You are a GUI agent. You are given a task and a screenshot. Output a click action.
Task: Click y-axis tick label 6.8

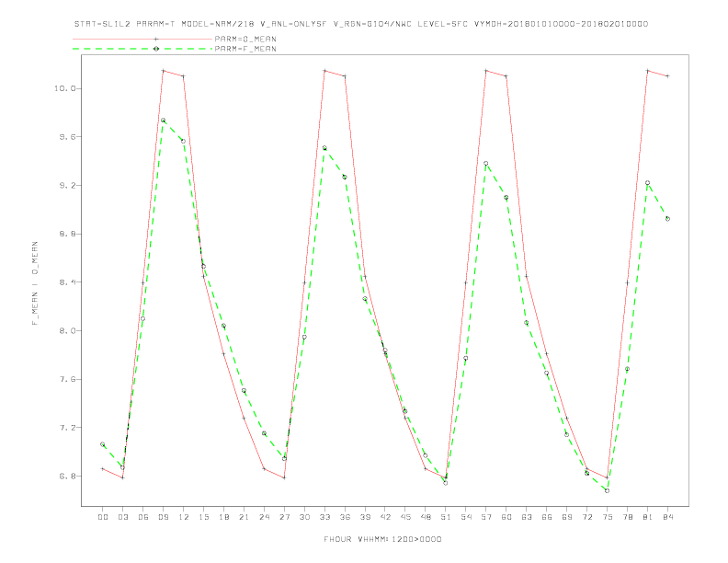[x=67, y=477]
